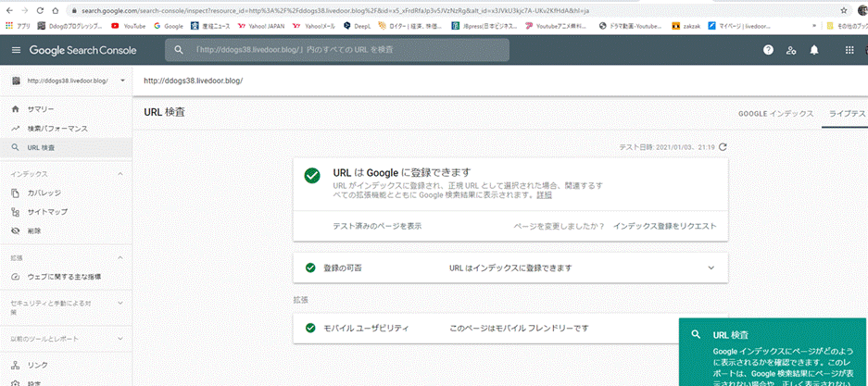This screenshot has height=386, width=868.
Task: Click the 検索パフォーマンス trend icon
Action: click(16, 129)
